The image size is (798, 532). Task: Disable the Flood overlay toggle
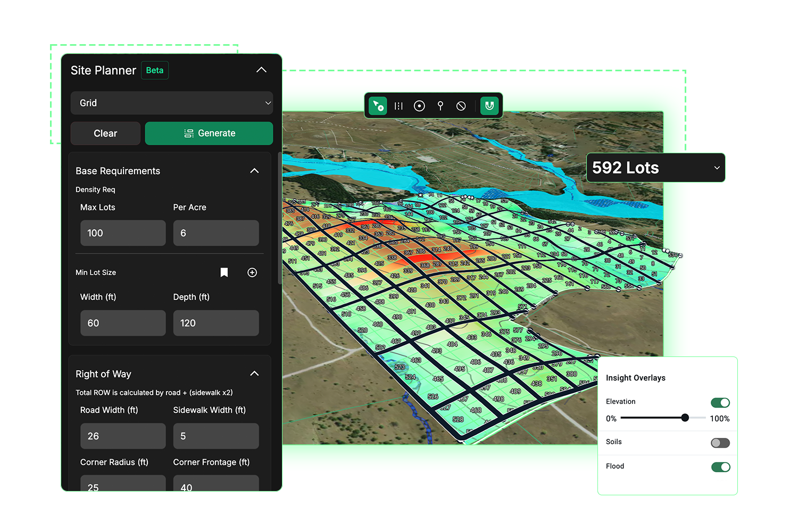click(720, 467)
